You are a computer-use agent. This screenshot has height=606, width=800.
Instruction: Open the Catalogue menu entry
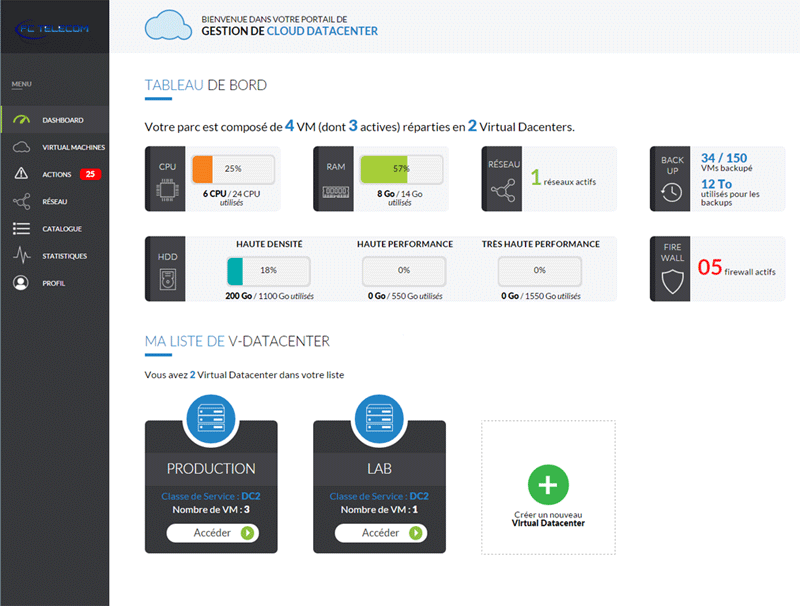tap(62, 229)
